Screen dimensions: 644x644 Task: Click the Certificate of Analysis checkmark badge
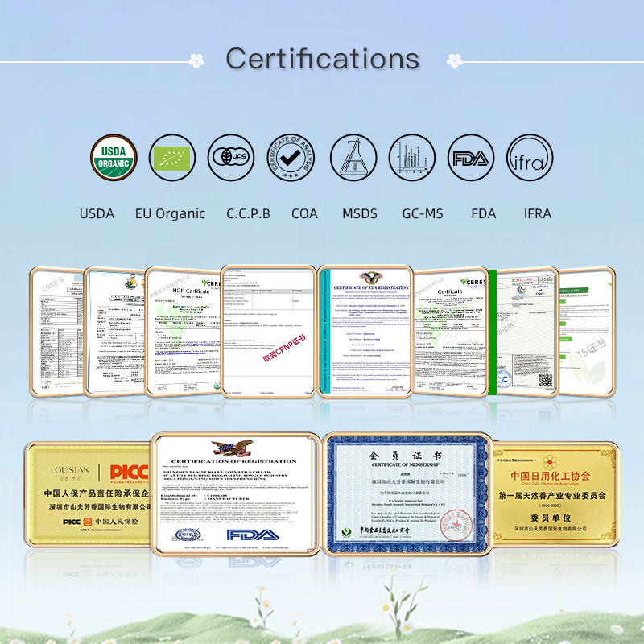click(291, 158)
